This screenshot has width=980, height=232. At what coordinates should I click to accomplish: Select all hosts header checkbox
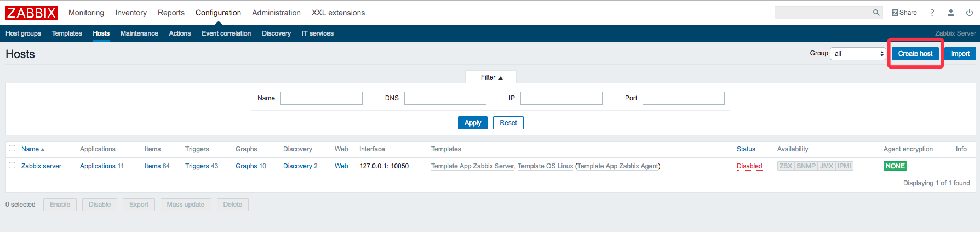click(12, 148)
